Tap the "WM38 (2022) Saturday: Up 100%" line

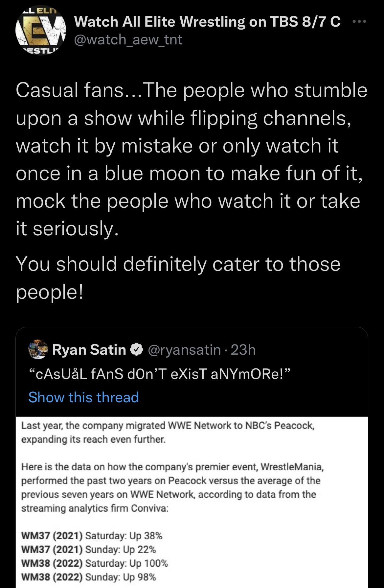coord(94,563)
